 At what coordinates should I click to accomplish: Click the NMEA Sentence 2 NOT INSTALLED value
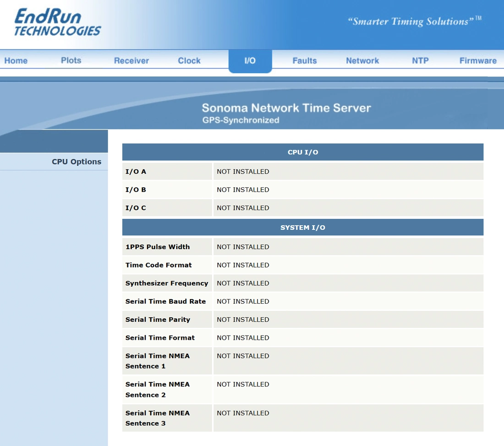click(x=243, y=384)
